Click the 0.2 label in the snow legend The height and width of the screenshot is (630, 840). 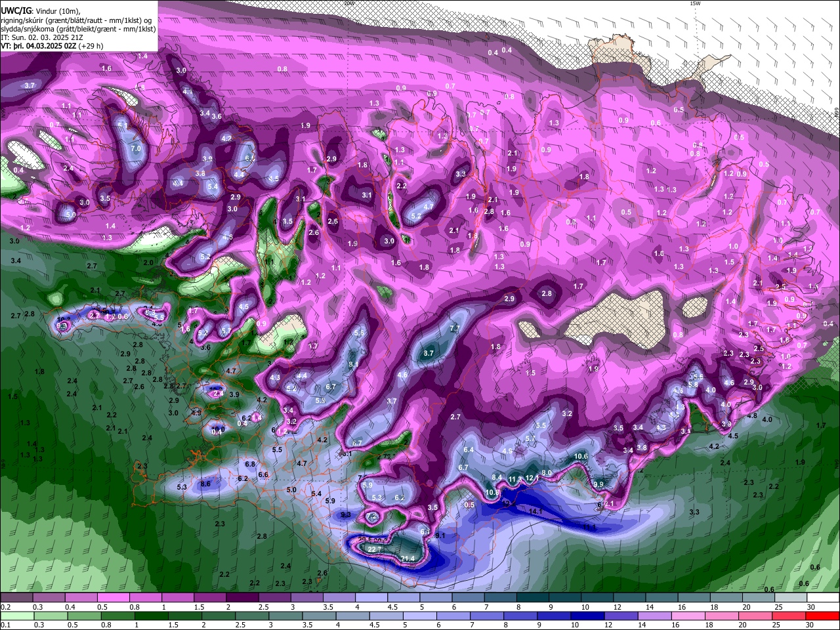(5, 607)
